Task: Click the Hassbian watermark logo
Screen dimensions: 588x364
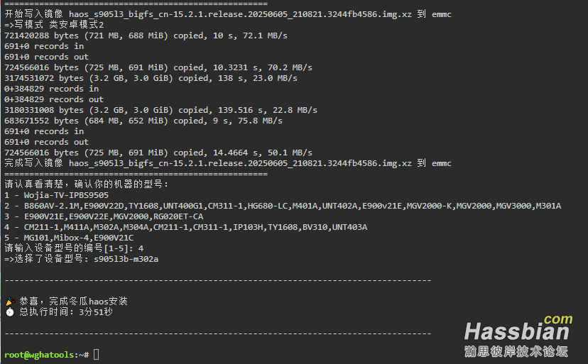Action: pos(517,331)
